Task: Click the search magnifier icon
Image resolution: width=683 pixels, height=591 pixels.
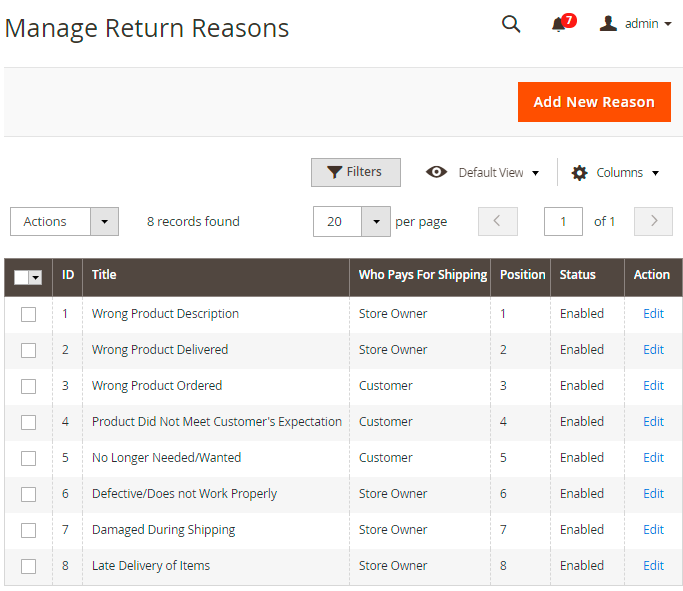Action: [511, 24]
